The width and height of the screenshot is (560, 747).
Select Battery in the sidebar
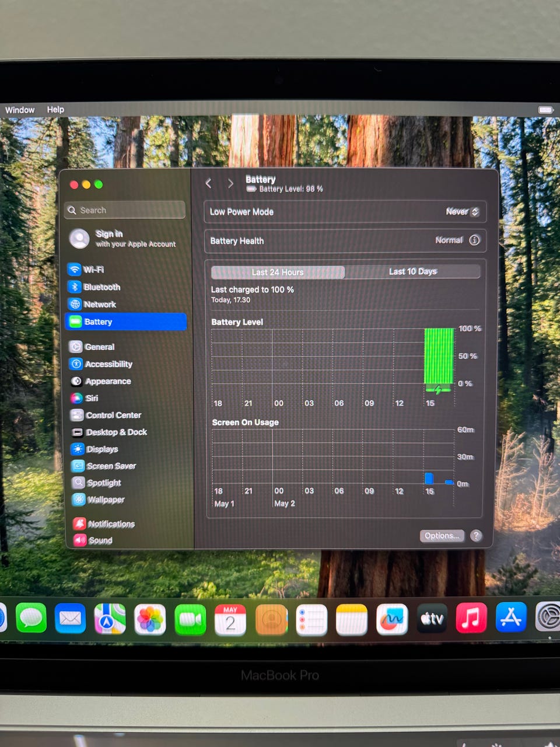[125, 322]
